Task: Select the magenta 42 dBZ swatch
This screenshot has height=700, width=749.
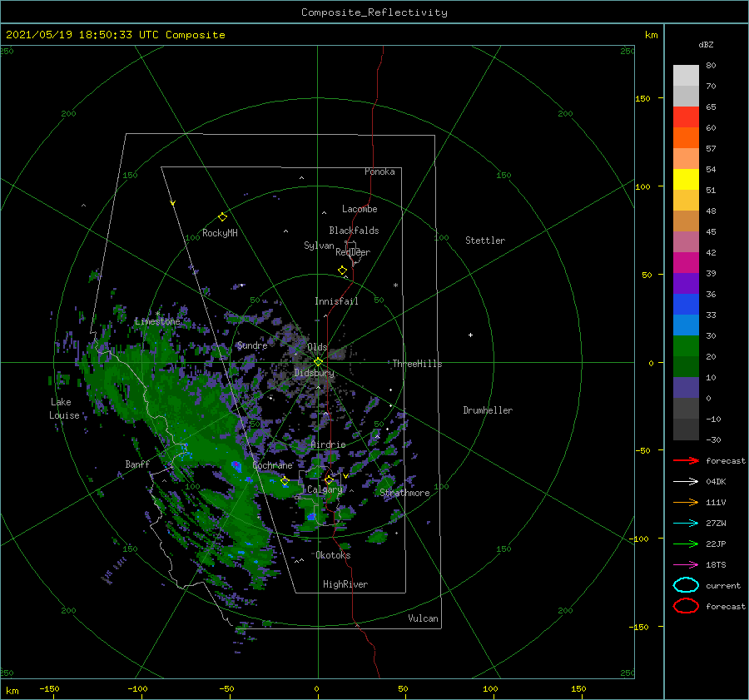Action: (x=686, y=263)
